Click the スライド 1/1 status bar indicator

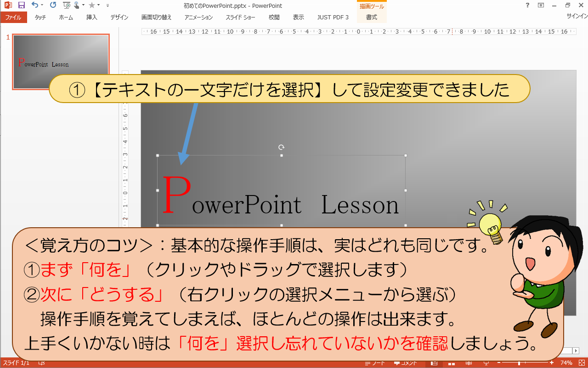[x=17, y=363]
